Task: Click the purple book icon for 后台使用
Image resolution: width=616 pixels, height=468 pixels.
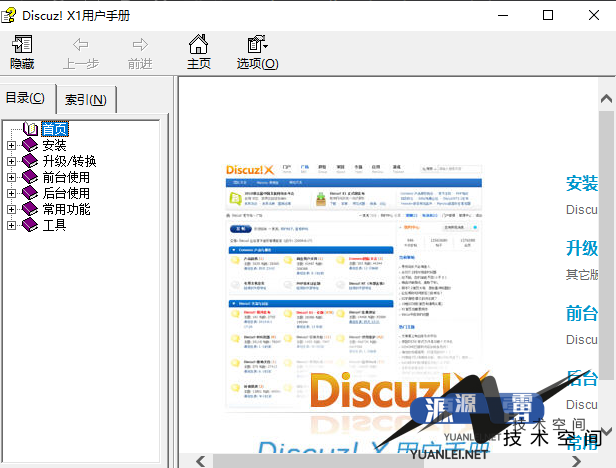Action: tap(30, 193)
